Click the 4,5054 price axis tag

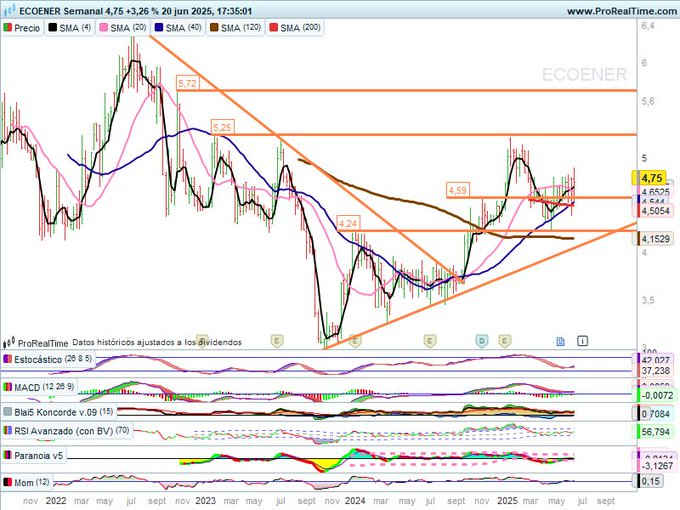point(654,211)
